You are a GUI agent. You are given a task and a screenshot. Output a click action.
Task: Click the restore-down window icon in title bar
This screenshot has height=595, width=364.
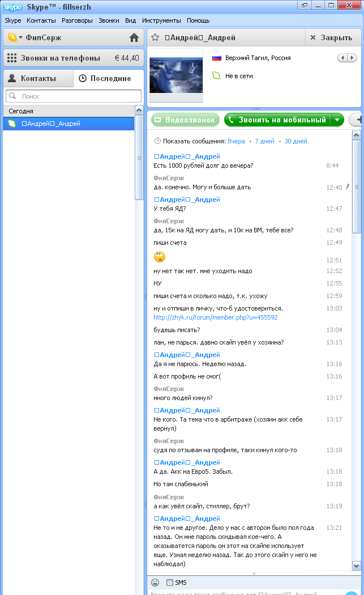coord(305,5)
